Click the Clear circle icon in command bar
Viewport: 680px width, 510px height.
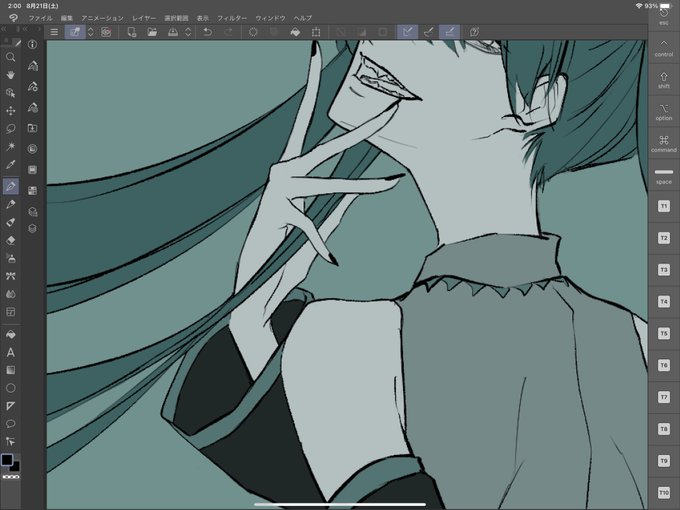[x=253, y=32]
